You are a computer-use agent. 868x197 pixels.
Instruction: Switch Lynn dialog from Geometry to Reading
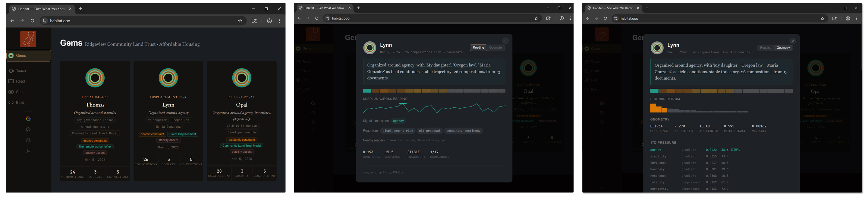[x=765, y=48]
